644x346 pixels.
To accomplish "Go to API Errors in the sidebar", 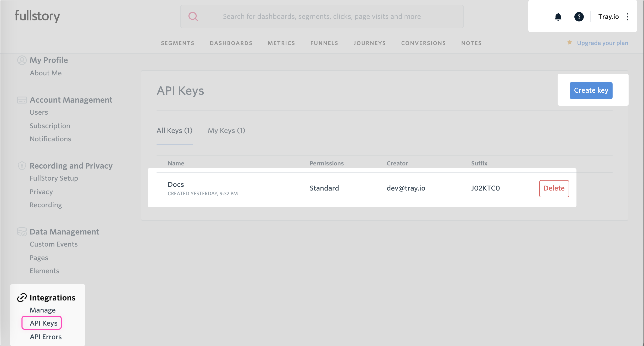I will (45, 337).
